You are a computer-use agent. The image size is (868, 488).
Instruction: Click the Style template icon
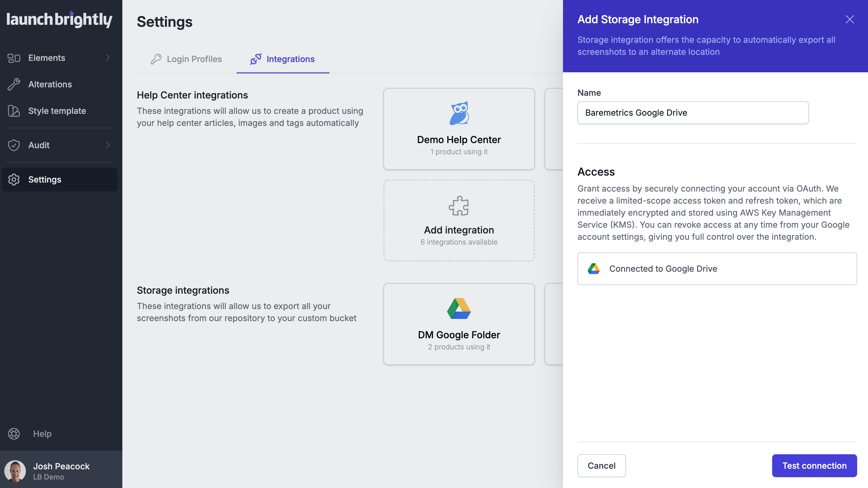click(14, 111)
